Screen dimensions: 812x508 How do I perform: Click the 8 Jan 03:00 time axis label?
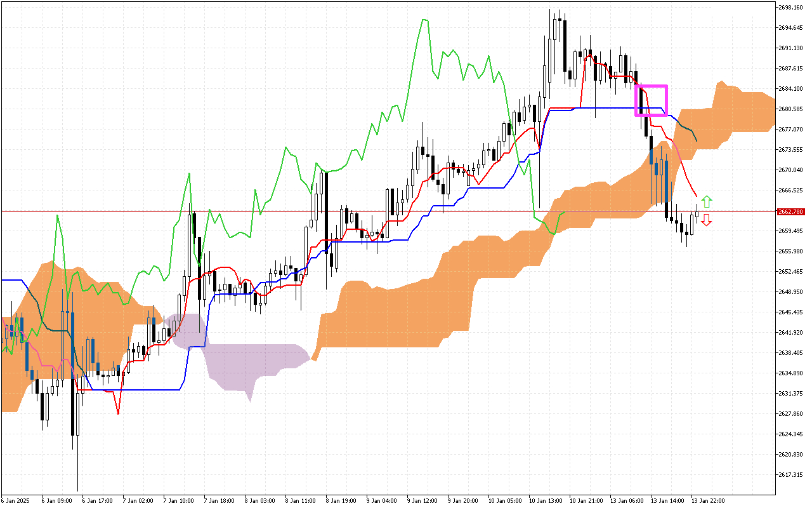click(259, 501)
